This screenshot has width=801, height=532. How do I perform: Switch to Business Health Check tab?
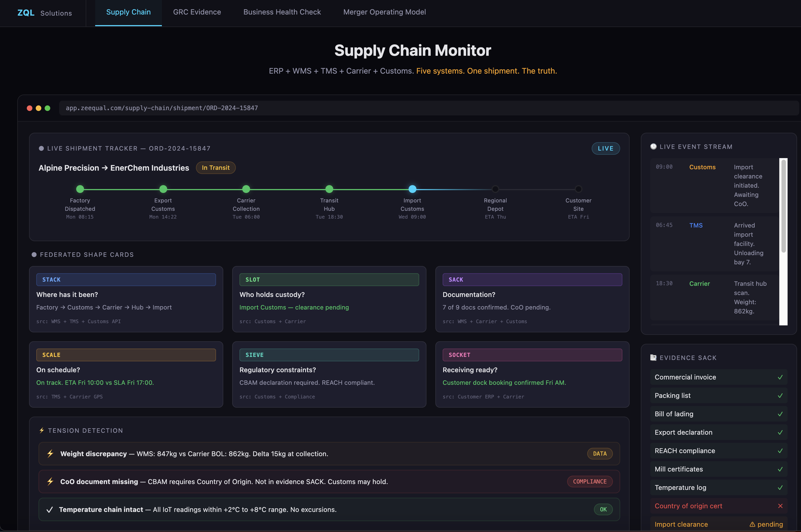(282, 12)
